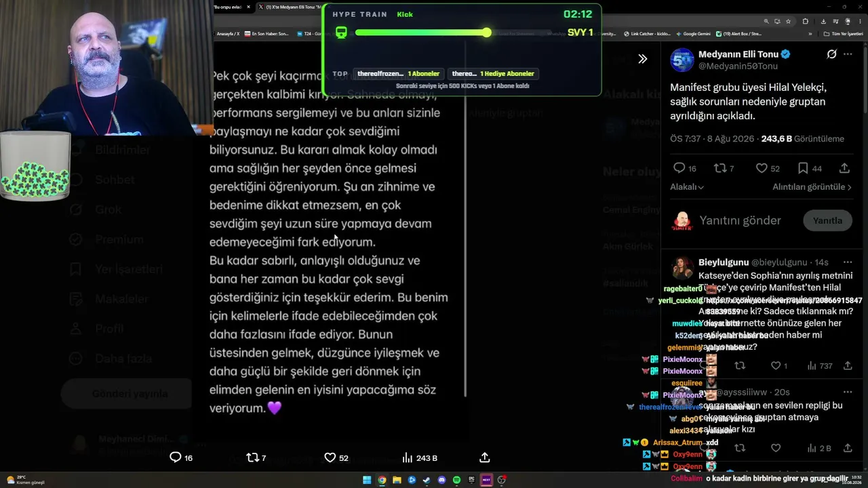This screenshot has height=488, width=868.
Task: View analytics 737 on Bieylulgunu reply
Action: coord(820,366)
